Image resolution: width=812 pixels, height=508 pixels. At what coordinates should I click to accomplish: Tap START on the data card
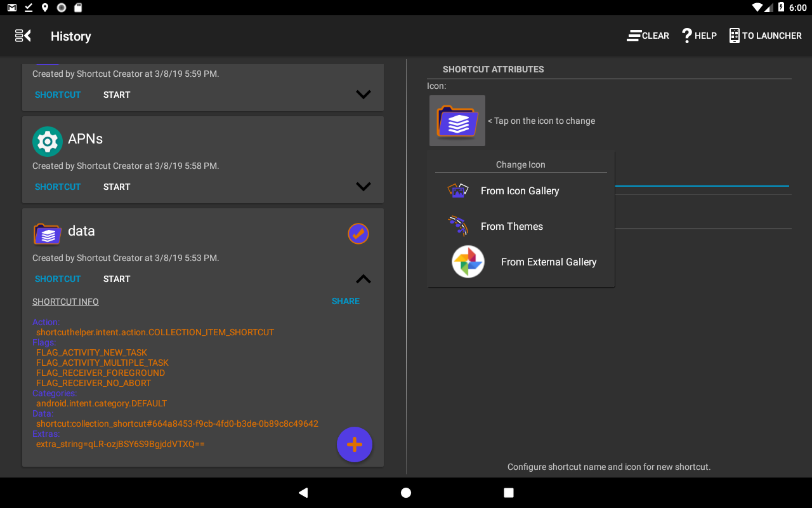click(117, 279)
